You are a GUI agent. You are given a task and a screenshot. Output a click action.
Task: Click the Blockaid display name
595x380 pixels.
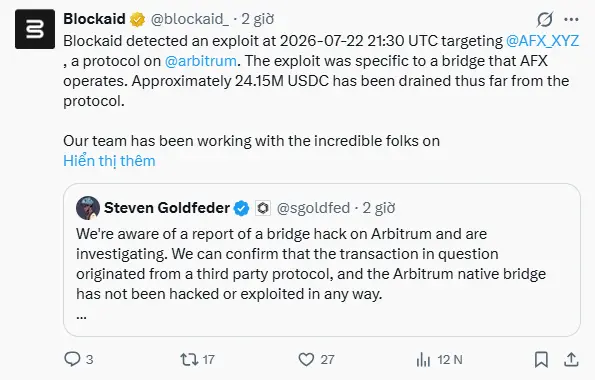coord(94,19)
